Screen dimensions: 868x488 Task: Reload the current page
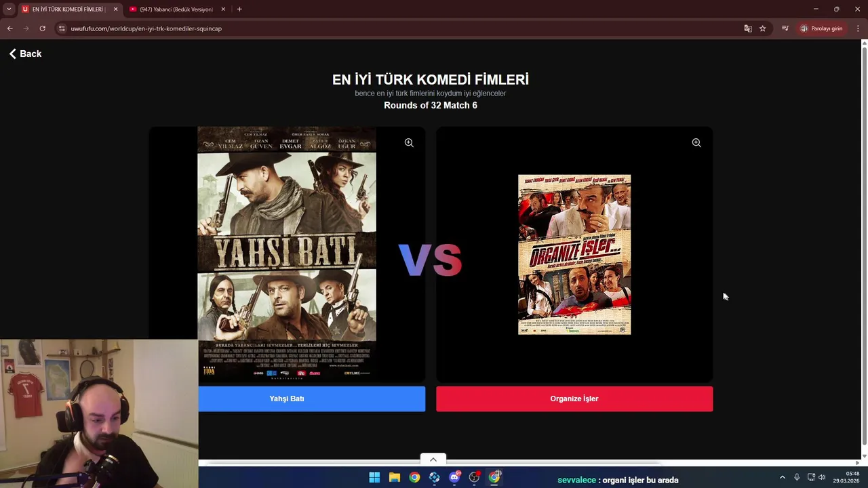pyautogui.click(x=42, y=28)
